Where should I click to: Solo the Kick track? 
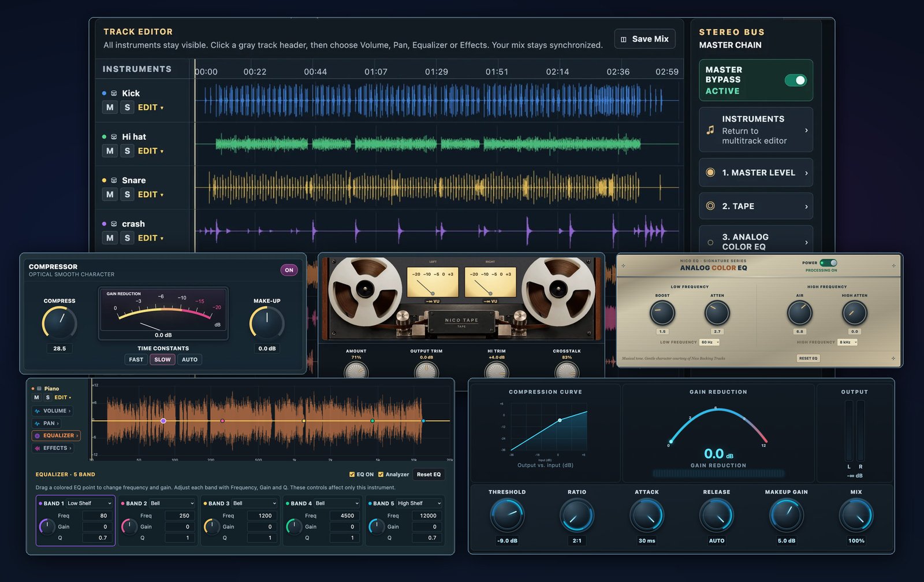(127, 107)
